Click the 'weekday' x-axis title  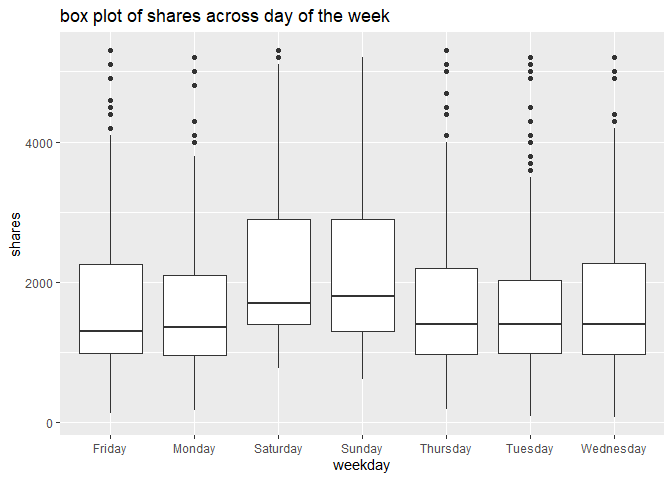(x=361, y=465)
